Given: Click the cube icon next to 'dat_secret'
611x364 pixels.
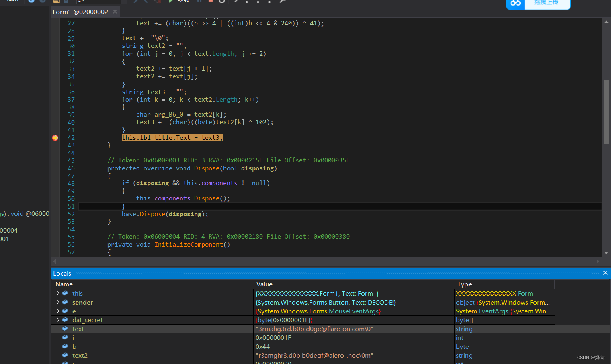Looking at the screenshot, I should coord(65,320).
